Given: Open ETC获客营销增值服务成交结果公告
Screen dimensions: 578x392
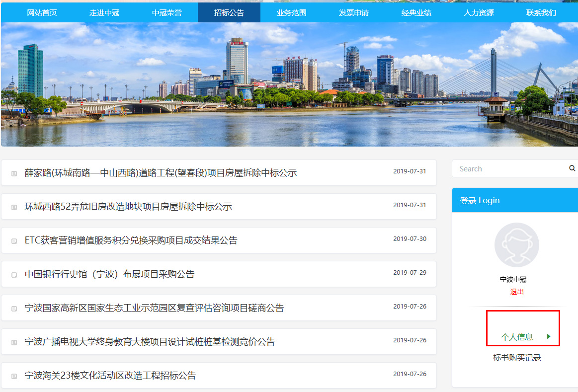Looking at the screenshot, I should (131, 240).
